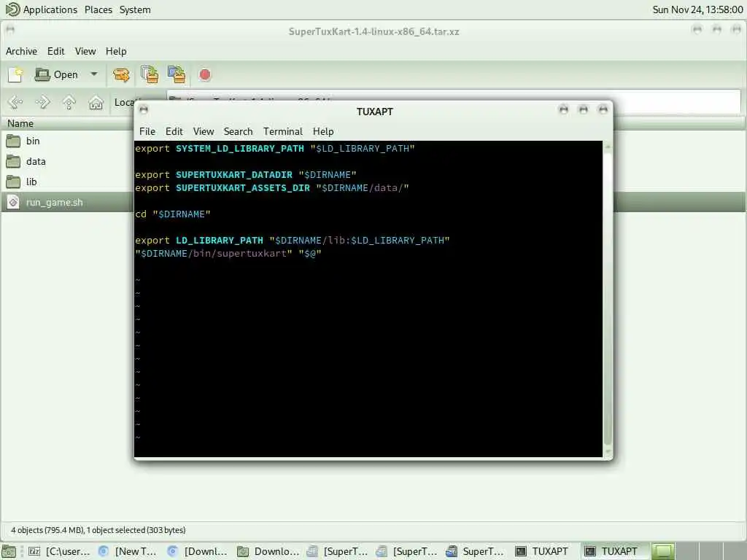Screen dimensions: 747x560
Task: Click the Add files to archive icon
Action: tap(150, 75)
